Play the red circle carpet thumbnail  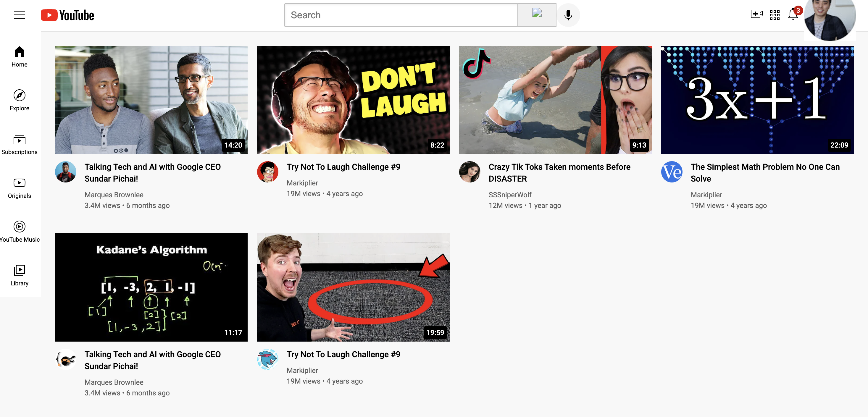[x=353, y=287]
